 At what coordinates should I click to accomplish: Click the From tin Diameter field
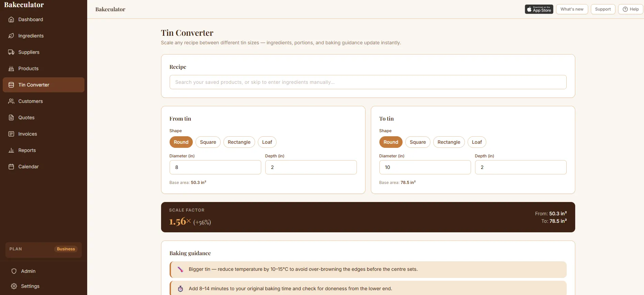point(215,167)
